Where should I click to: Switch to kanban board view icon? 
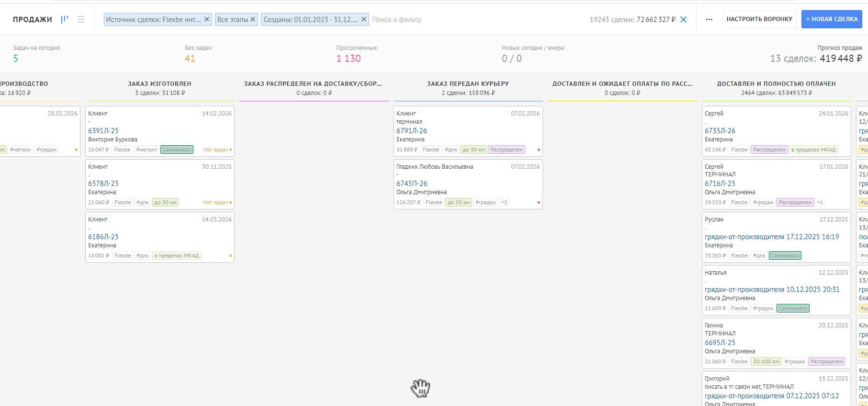point(65,20)
